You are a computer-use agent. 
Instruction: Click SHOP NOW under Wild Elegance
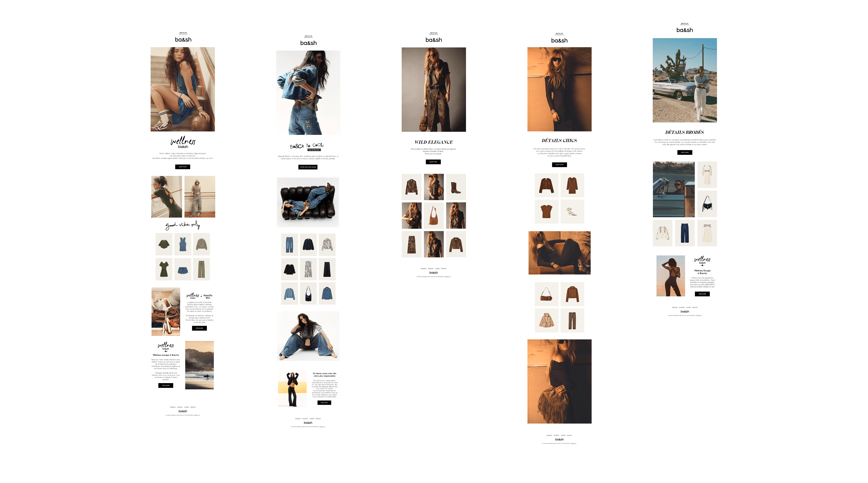(x=433, y=162)
